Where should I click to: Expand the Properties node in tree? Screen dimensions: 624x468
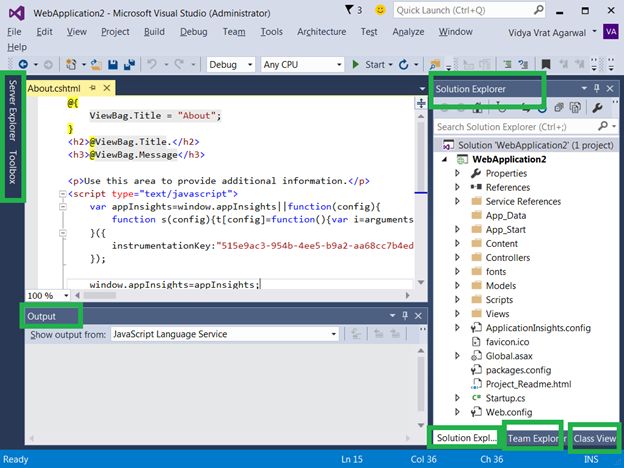tap(458, 173)
